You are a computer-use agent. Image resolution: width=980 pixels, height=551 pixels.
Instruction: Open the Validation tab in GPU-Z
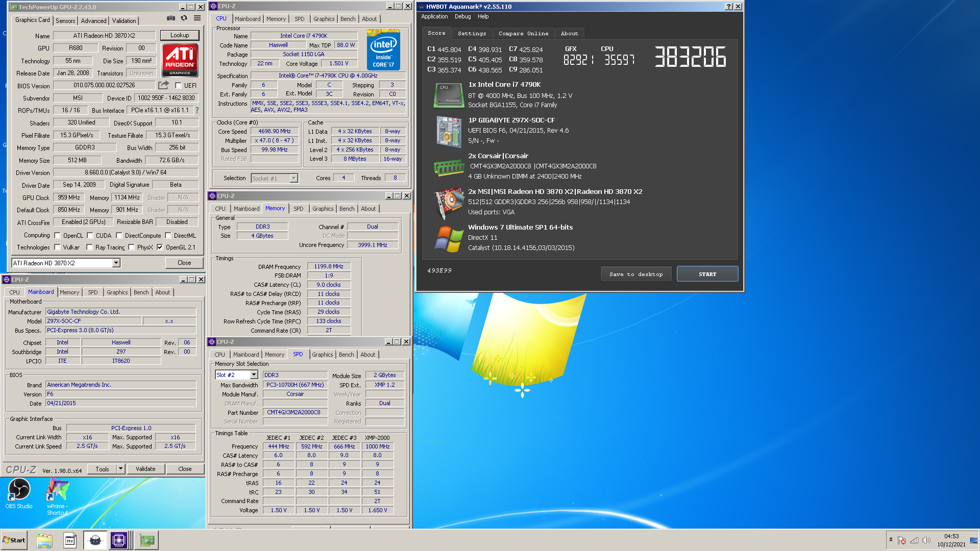point(124,21)
